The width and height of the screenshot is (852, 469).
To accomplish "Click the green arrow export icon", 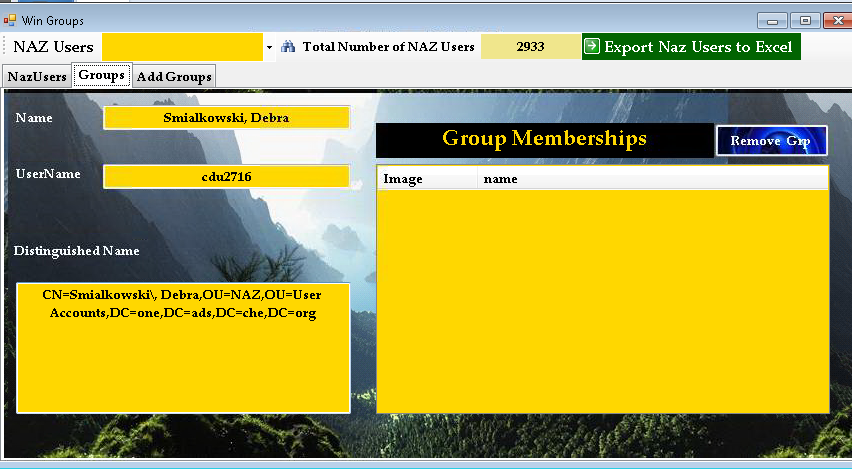I will click(x=592, y=47).
